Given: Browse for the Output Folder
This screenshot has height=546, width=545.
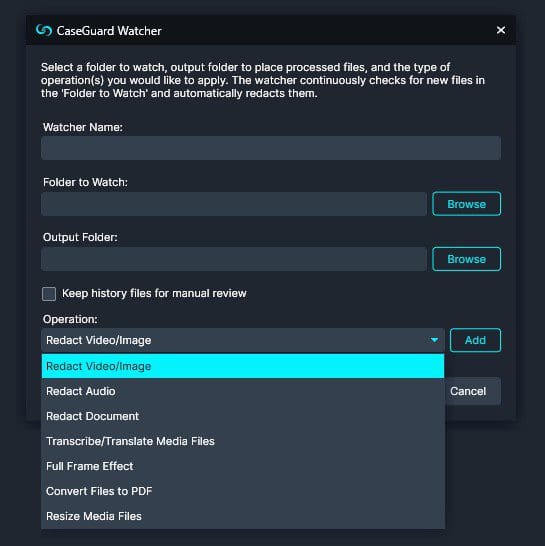Looking at the screenshot, I should click(467, 259).
